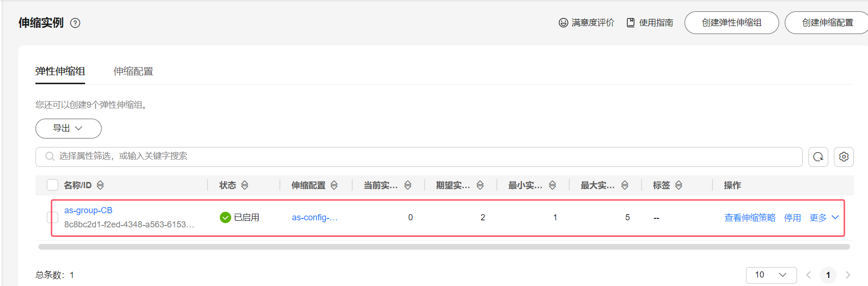868x286 pixels.
Task: Sort by 当前实例 column
Action: (408, 185)
